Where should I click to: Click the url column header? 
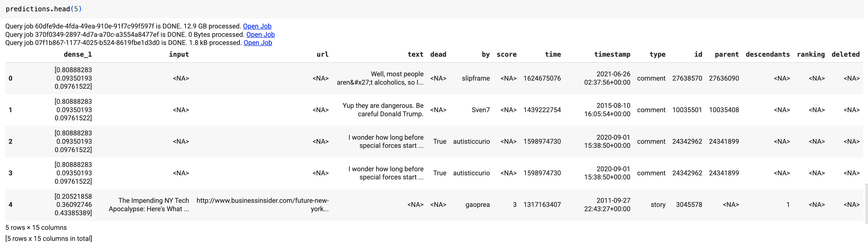click(322, 54)
